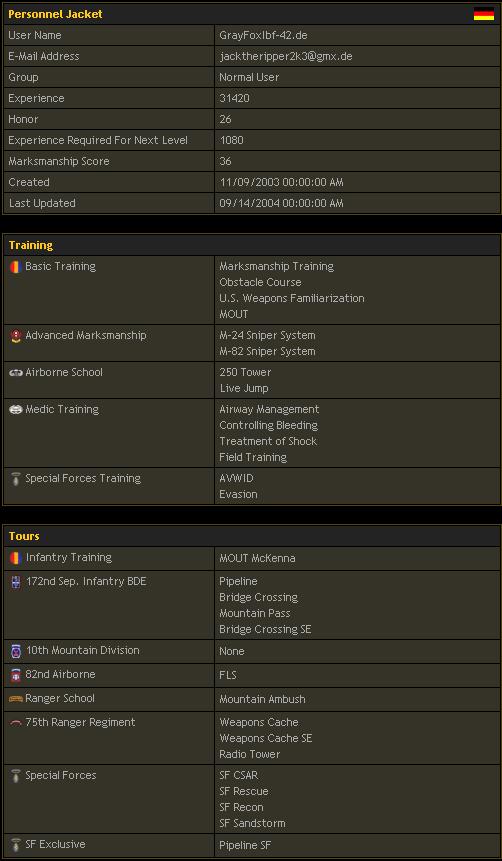Screen dimensions: 502x861
Task: Click the jacktheripper2k3@gmx.de email address
Action: point(286,57)
